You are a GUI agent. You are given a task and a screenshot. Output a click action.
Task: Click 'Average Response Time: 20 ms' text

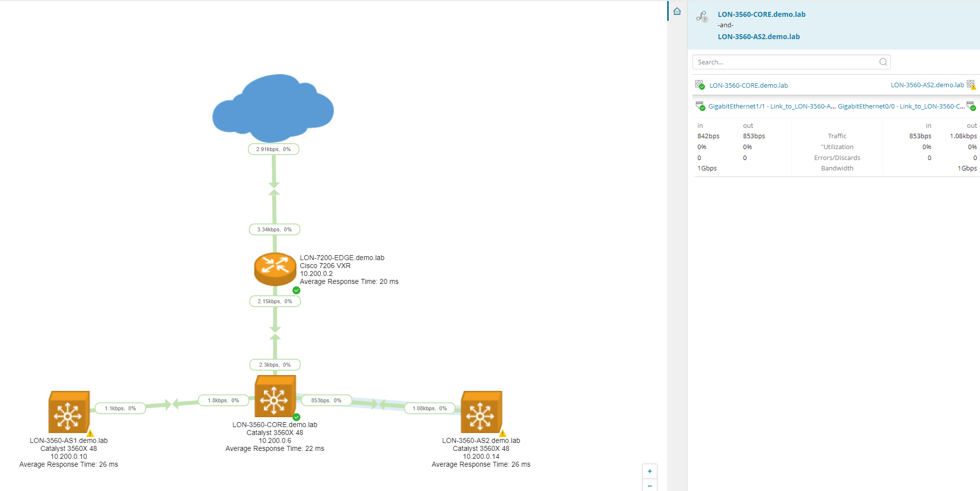click(349, 281)
